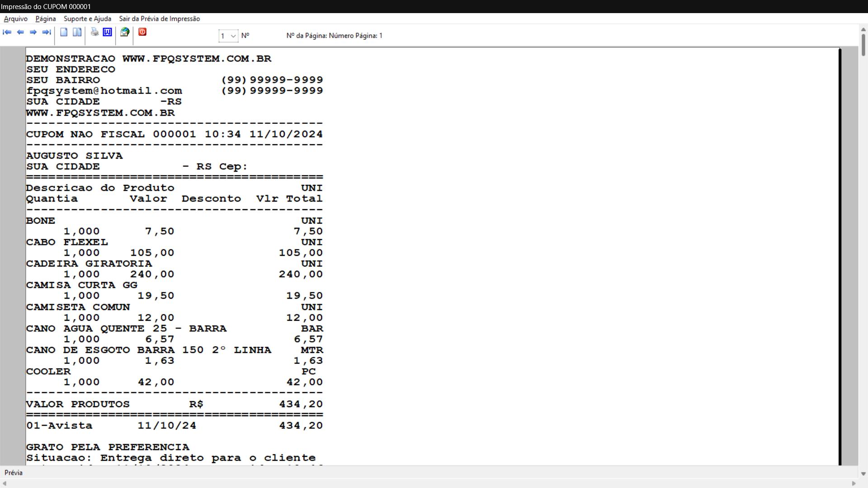Click the 'CADEIRA GIRATORIA' product line
Image resolution: width=868 pixels, height=488 pixels.
[x=175, y=263]
